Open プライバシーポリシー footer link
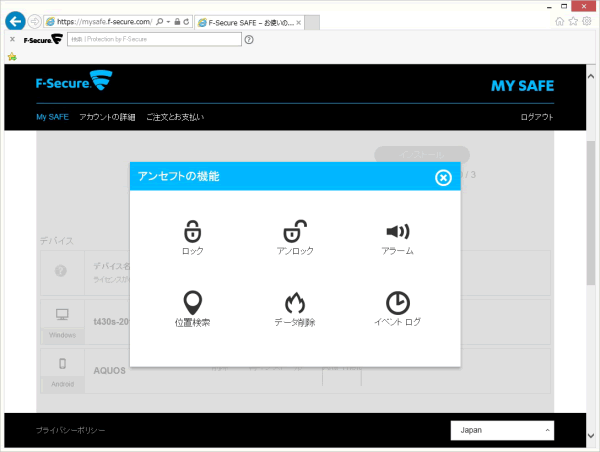Image resolution: width=600 pixels, height=452 pixels. (70, 430)
